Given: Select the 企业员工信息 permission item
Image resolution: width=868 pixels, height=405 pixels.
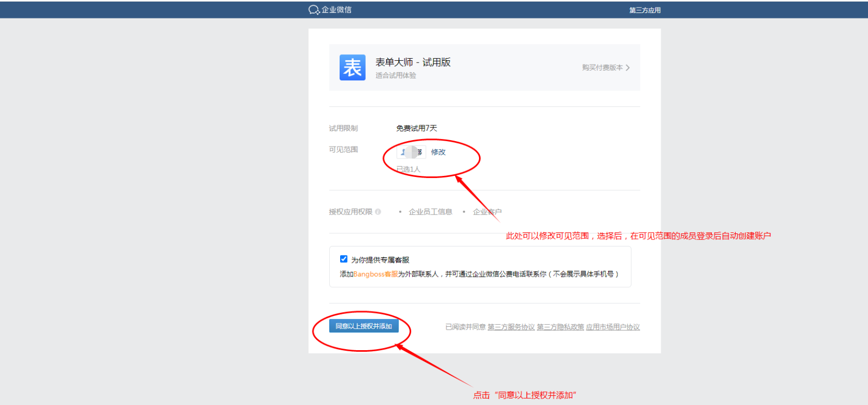Looking at the screenshot, I should click(430, 212).
